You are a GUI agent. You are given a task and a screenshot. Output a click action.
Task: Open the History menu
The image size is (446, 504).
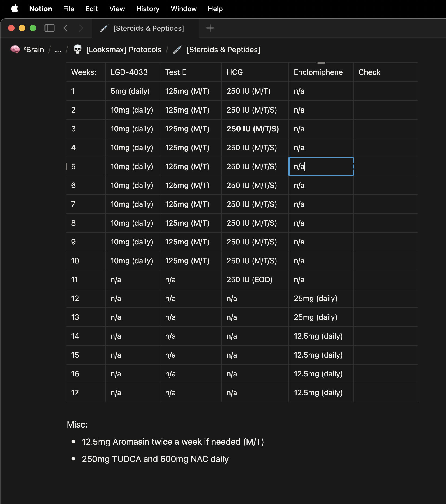(148, 9)
